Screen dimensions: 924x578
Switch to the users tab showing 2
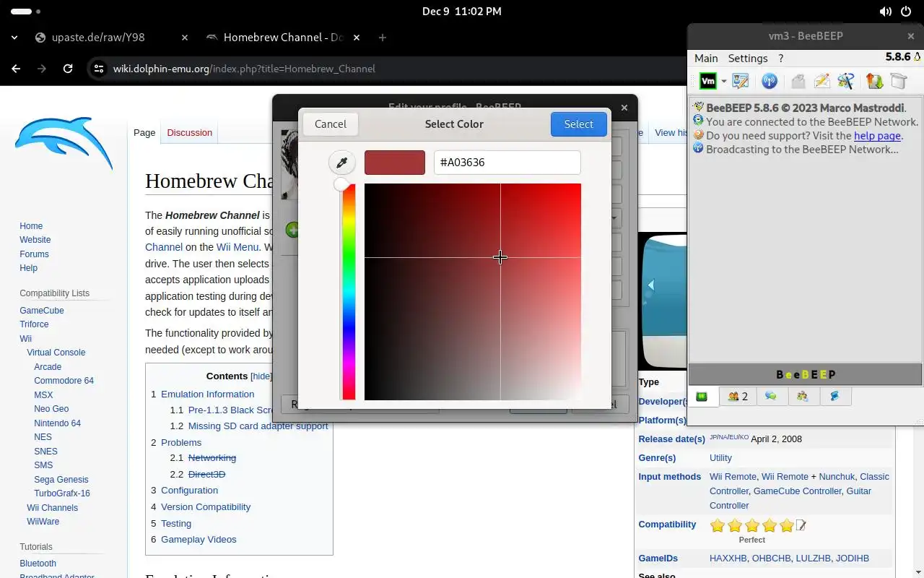[738, 396]
